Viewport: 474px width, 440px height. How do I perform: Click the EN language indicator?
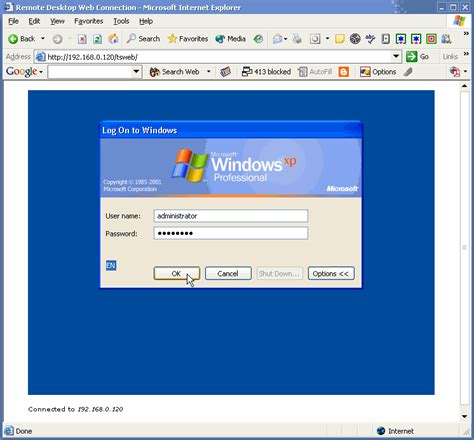pos(111,265)
